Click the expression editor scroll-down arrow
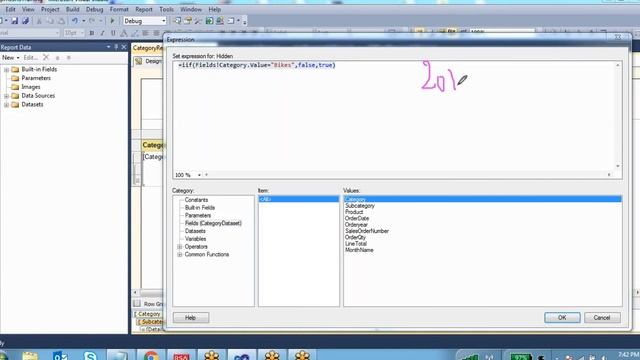Viewport: 640px width, 360px height. [618, 166]
